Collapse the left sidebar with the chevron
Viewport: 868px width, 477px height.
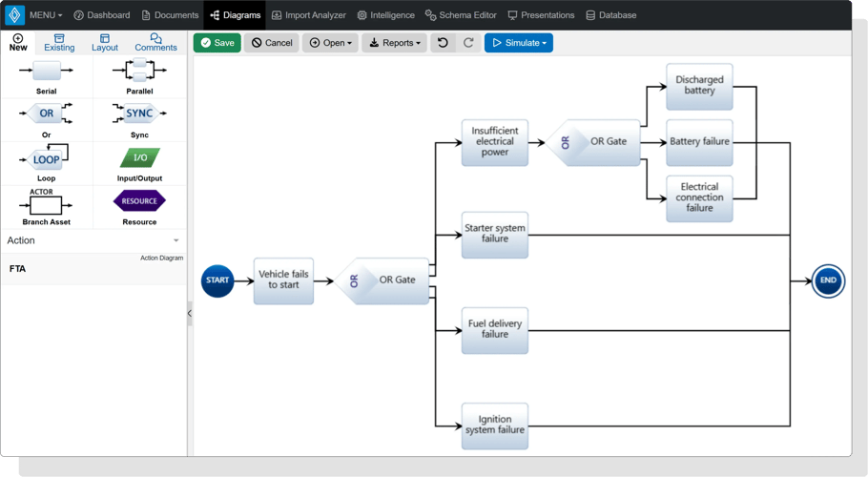189,313
